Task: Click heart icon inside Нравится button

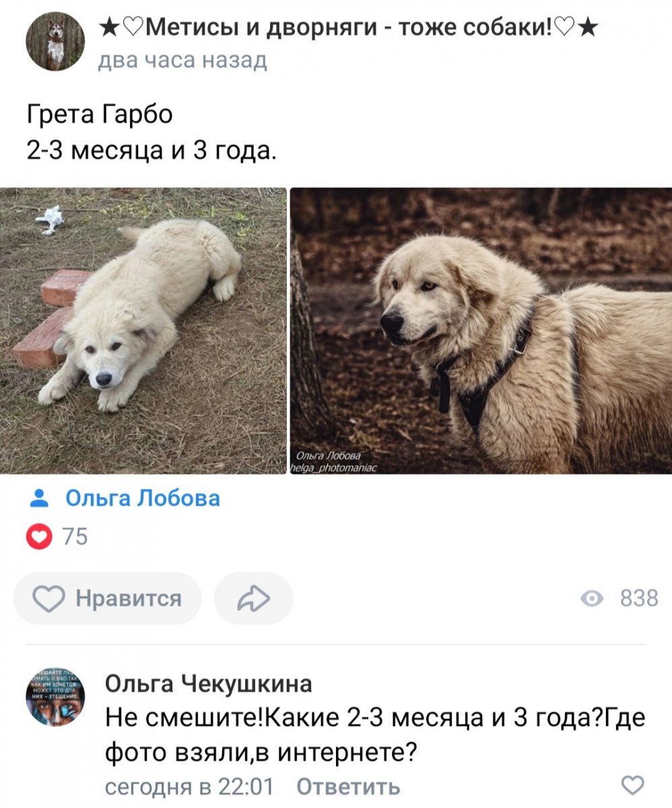Action: pyautogui.click(x=48, y=599)
